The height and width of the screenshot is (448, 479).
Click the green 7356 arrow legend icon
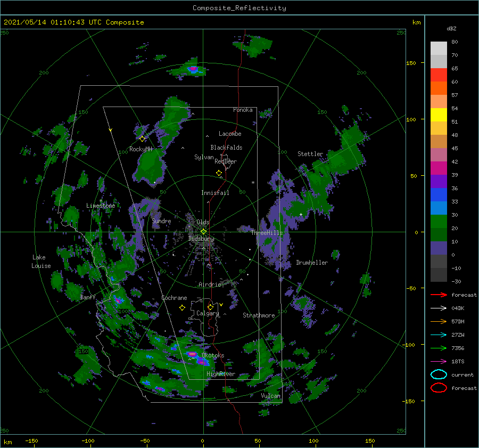tap(439, 348)
